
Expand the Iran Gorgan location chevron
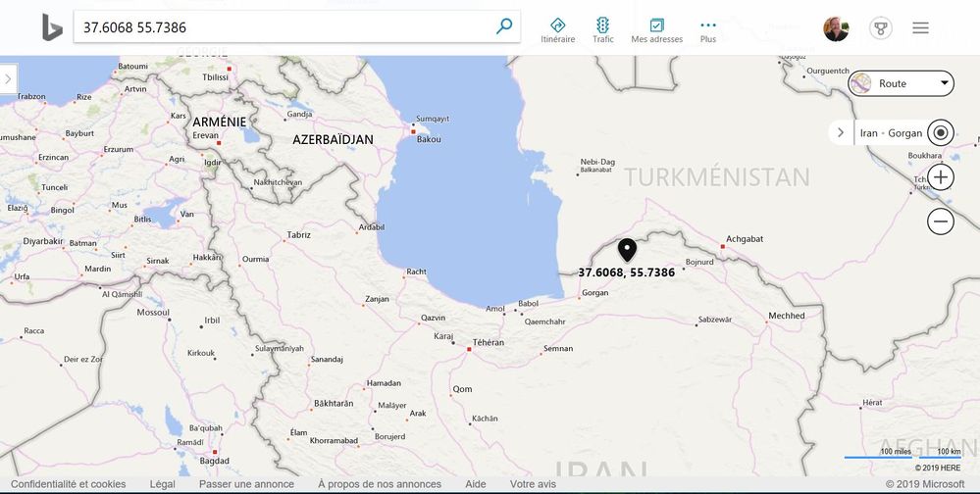pyautogui.click(x=841, y=132)
